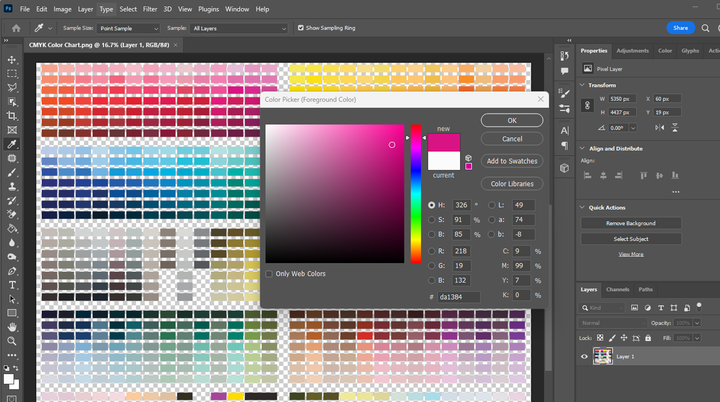Open the Filter menu
Screen dimensions: 720x402
coord(150,9)
